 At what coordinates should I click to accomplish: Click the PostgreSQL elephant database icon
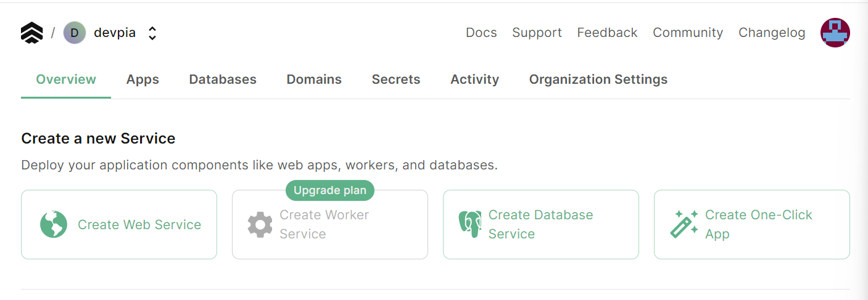(x=469, y=225)
